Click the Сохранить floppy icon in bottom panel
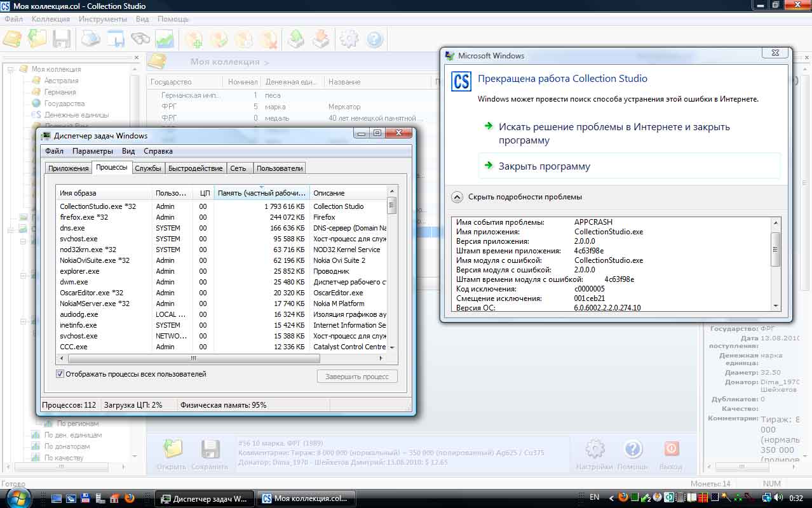This screenshot has width=812, height=508. [210, 450]
